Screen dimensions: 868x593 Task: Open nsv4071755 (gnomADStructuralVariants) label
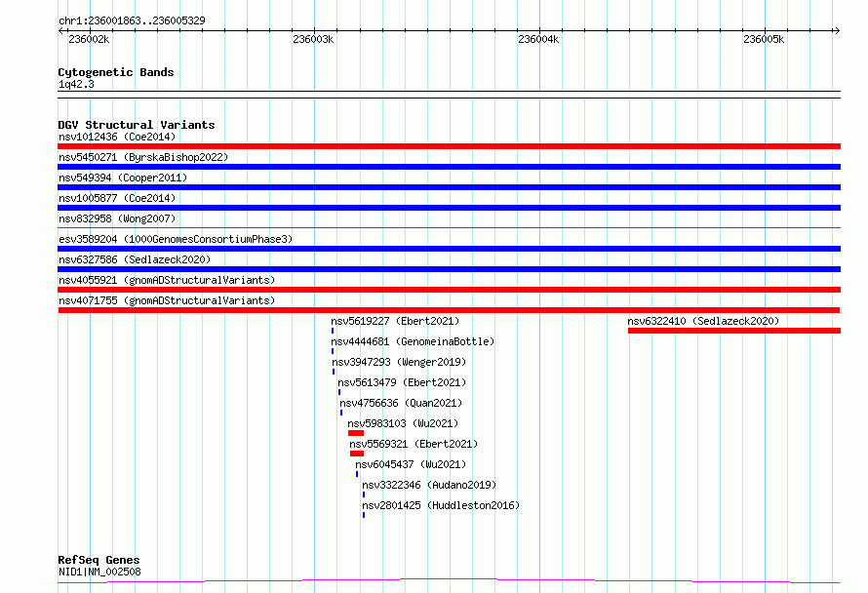(x=167, y=300)
